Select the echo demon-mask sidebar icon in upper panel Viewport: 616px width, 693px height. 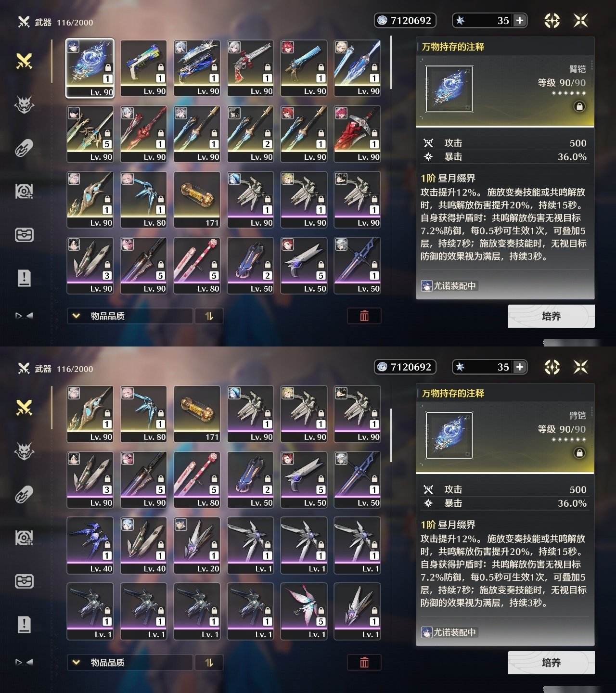pos(24,104)
